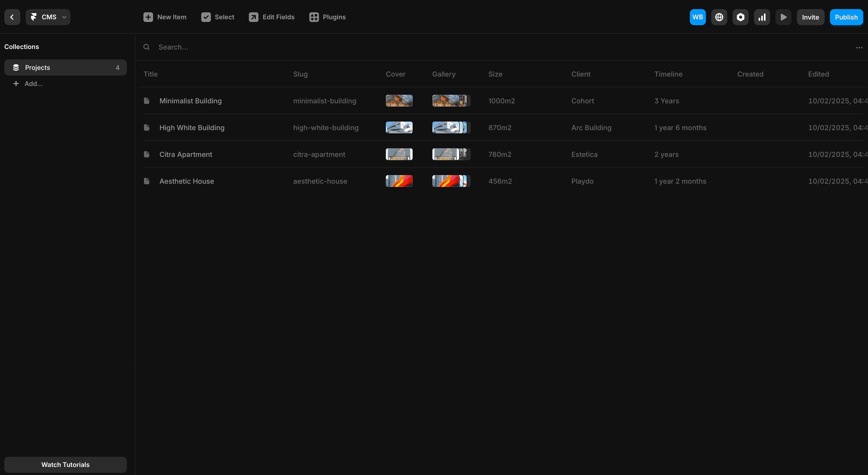Open the globe localization icon

click(719, 17)
